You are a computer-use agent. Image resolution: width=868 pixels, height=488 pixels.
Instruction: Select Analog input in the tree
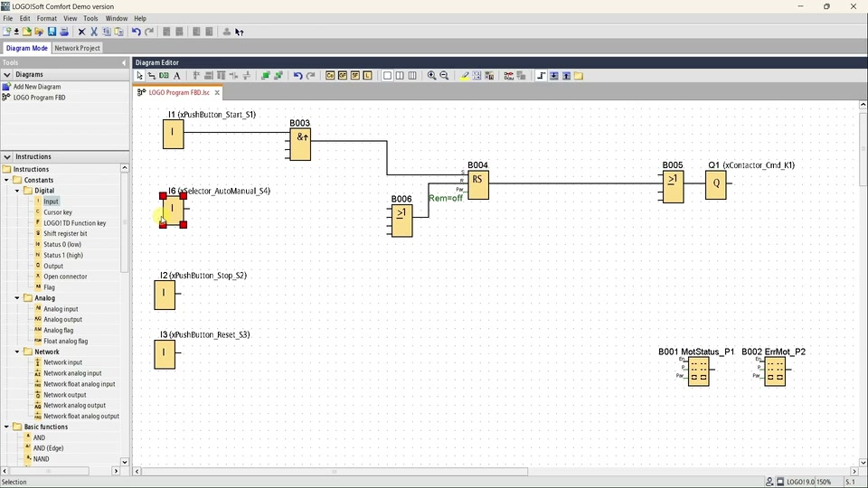61,309
